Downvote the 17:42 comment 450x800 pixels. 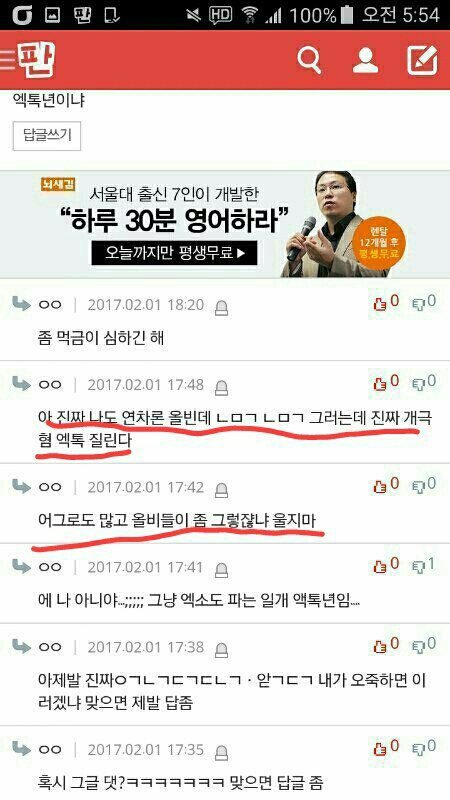(x=424, y=485)
